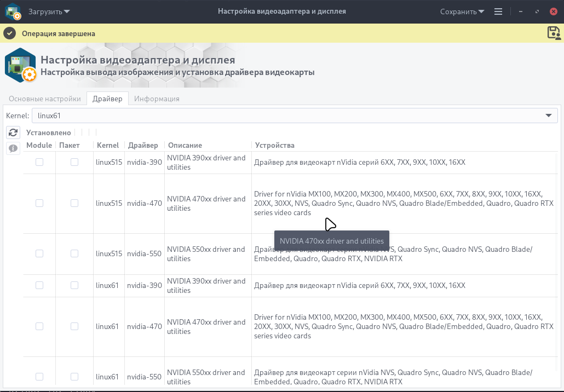Screen dimensions: 564x392
Task: Click the refresh driver list icon
Action: click(13, 132)
